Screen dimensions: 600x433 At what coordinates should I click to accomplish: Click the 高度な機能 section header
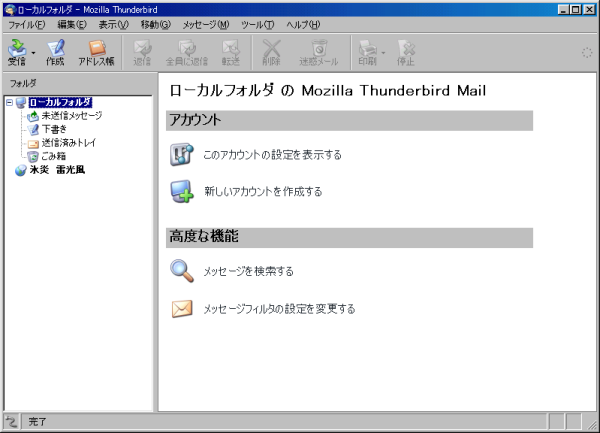coord(349,238)
